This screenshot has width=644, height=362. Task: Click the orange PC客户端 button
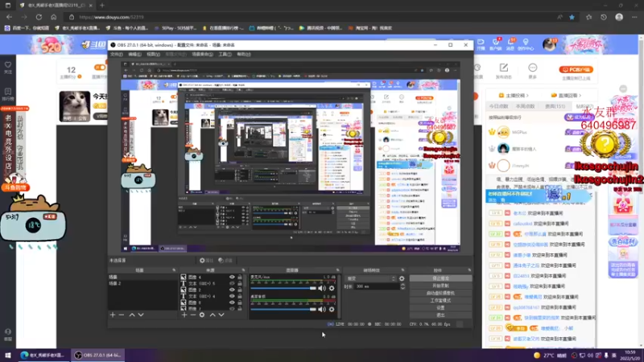coord(576,70)
